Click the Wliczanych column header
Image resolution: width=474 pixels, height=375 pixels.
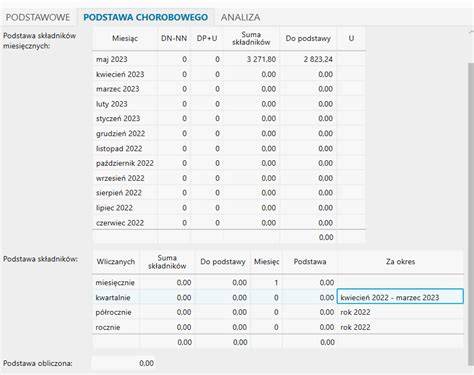116,262
